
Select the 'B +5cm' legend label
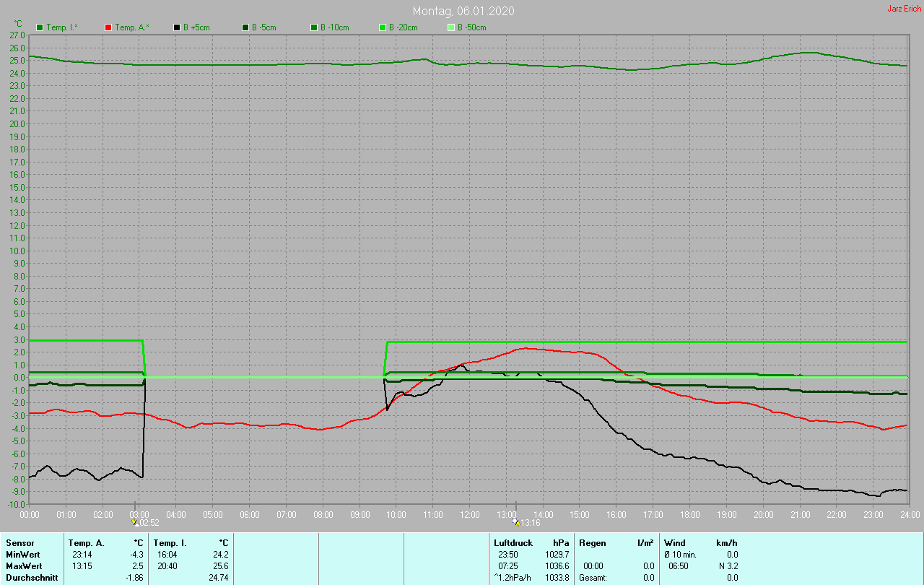pos(196,27)
